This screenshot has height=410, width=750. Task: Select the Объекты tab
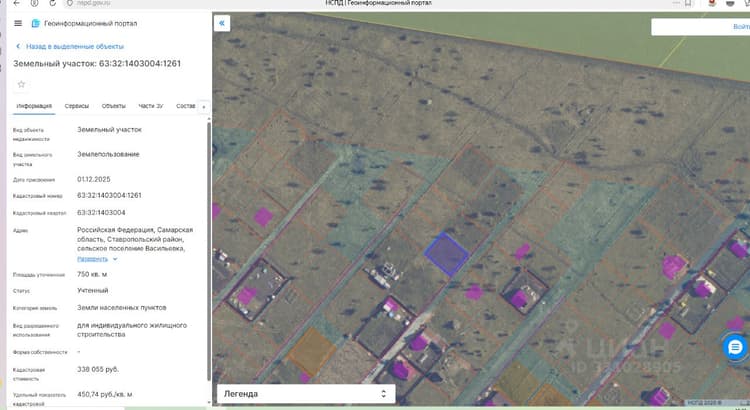113,106
